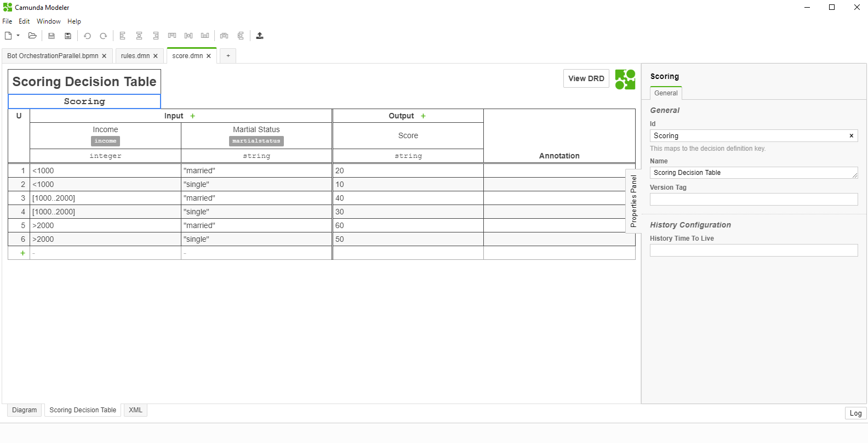Image resolution: width=868 pixels, height=443 pixels.
Task: Click the Scoring Decision Table title
Action: [x=84, y=82]
